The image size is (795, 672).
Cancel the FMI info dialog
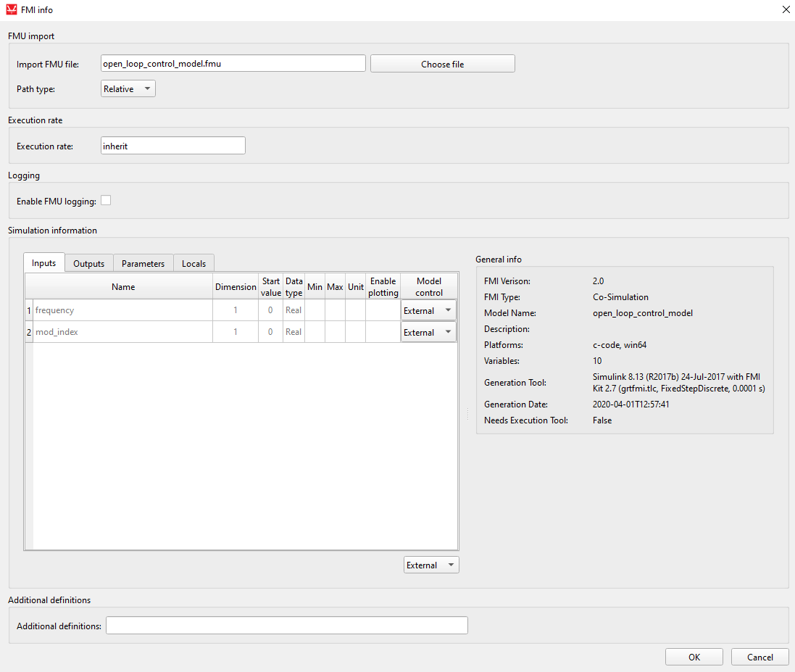[x=759, y=658]
